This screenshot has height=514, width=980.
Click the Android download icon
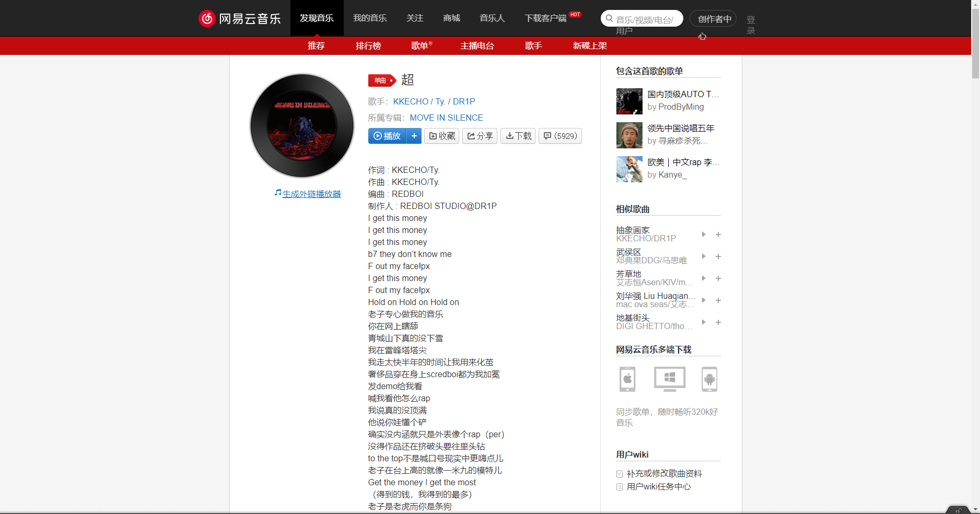pyautogui.click(x=709, y=379)
